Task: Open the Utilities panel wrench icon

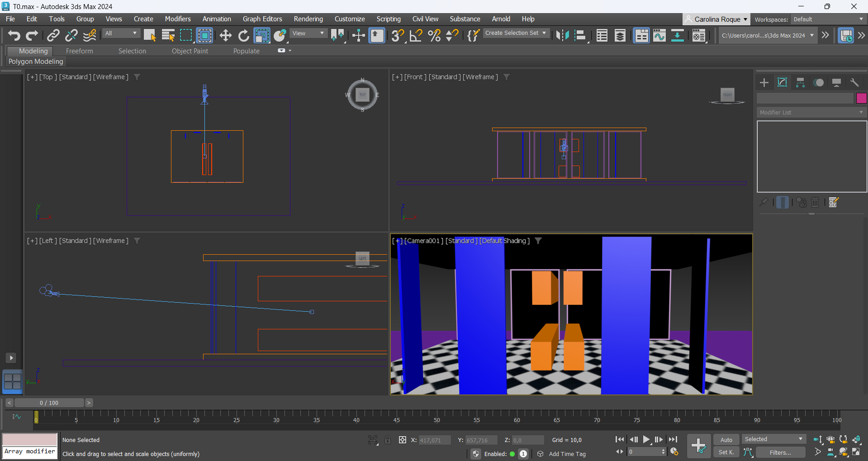Action: pos(854,82)
